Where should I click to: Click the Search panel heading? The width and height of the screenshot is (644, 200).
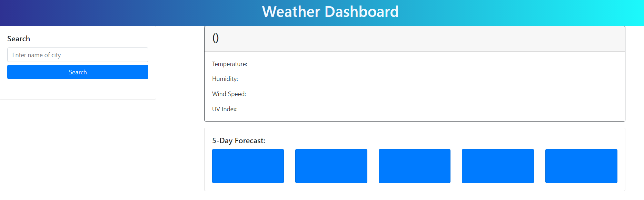[x=19, y=39]
